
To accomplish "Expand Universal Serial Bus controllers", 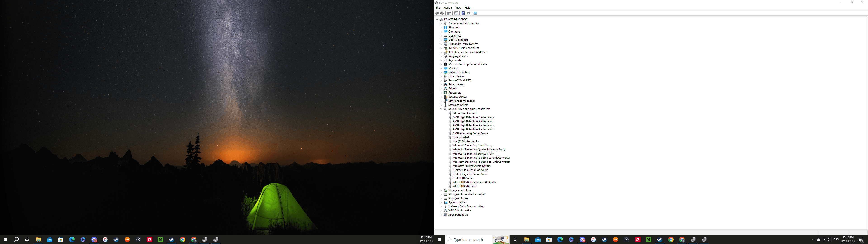I will (441, 206).
